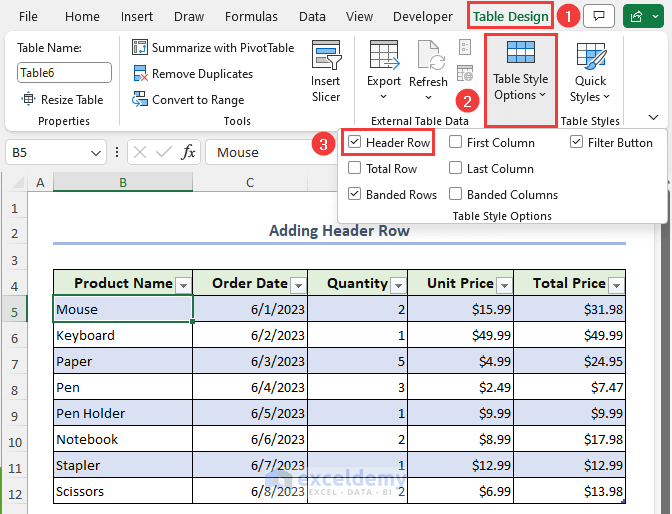Open the Unit Price filter dropdown
The width and height of the screenshot is (672, 514).
[504, 285]
